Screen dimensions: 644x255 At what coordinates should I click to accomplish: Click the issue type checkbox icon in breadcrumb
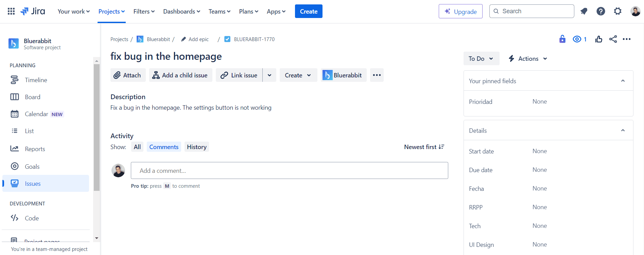(227, 39)
